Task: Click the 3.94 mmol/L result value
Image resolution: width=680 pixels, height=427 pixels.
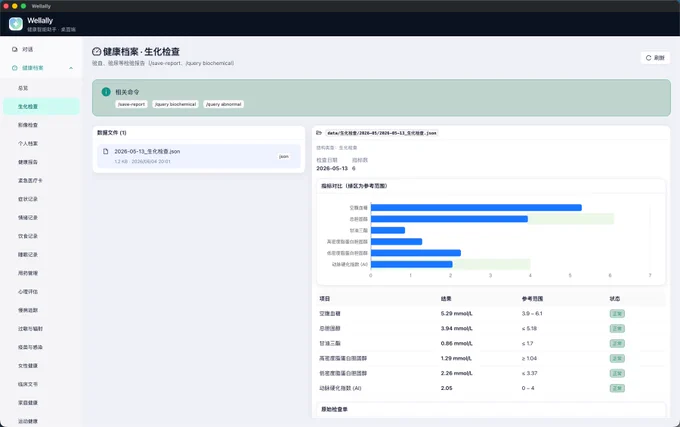Action: point(457,329)
